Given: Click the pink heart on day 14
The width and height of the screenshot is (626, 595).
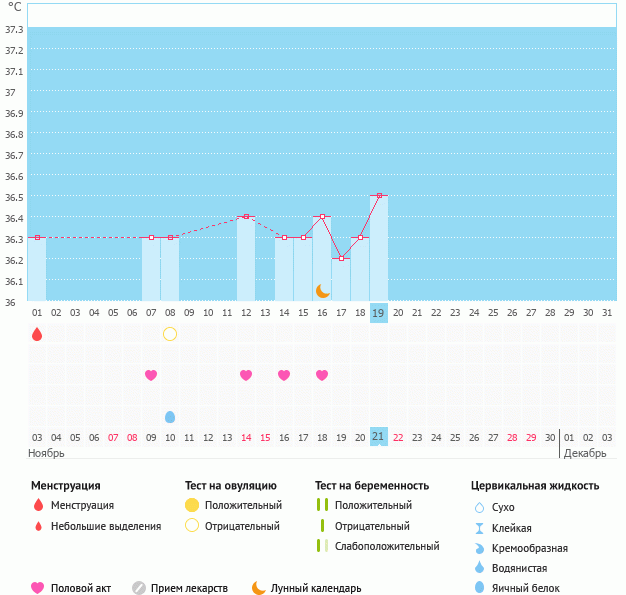Looking at the screenshot, I should (284, 375).
